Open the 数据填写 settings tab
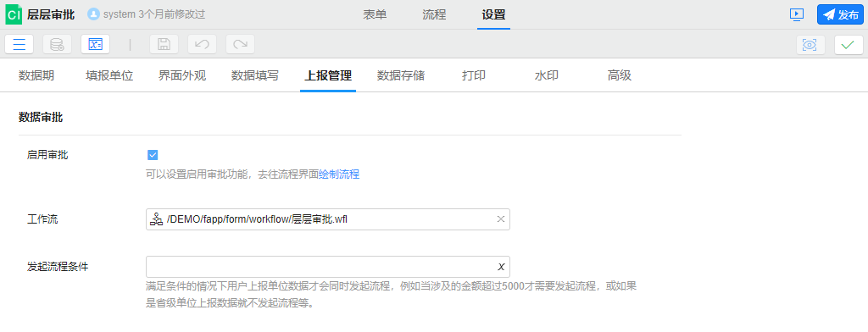Viewport: 868px width, 332px height. click(x=254, y=76)
